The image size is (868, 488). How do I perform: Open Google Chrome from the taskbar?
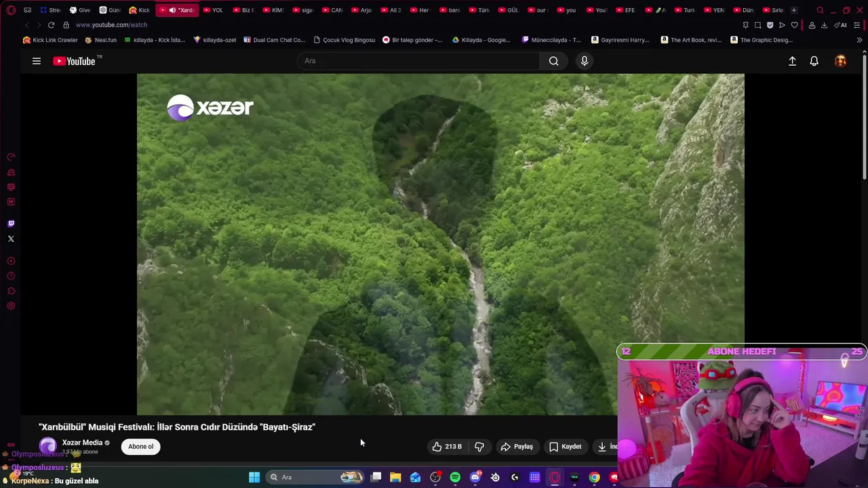coord(594,477)
